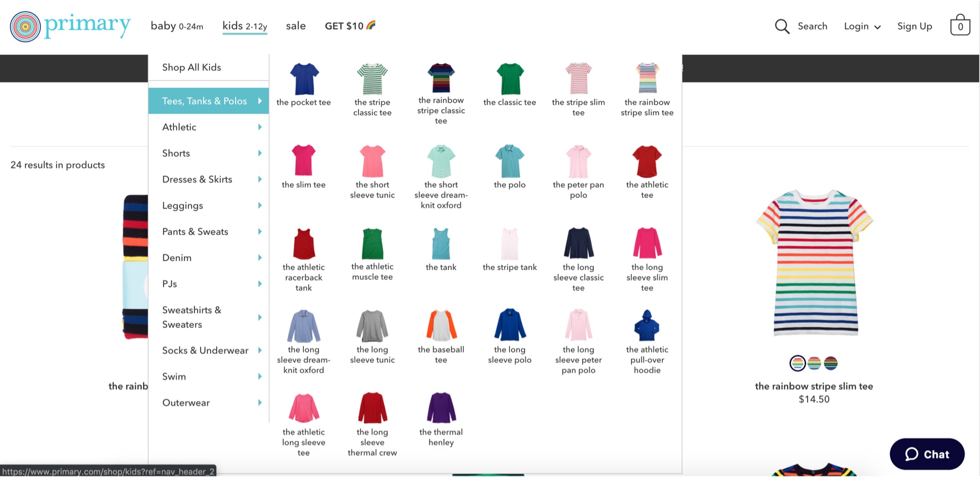Choose the stripe tank image
This screenshot has height=477, width=980.
[x=510, y=243]
